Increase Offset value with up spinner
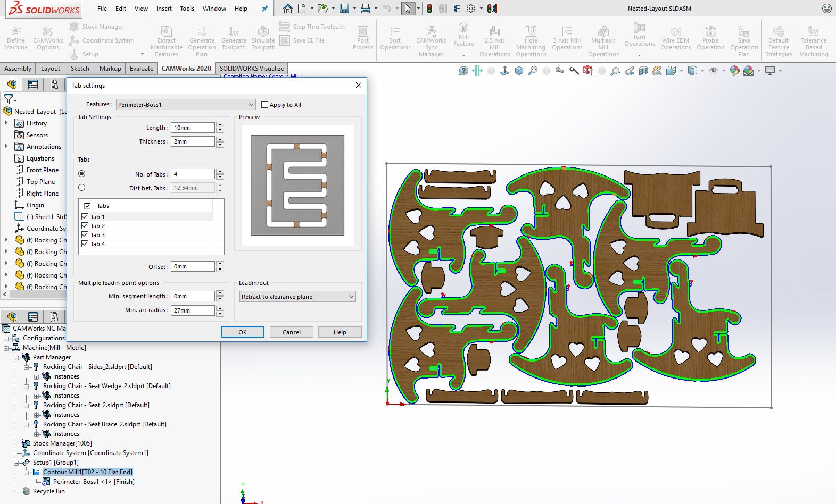836x504 pixels. point(220,264)
